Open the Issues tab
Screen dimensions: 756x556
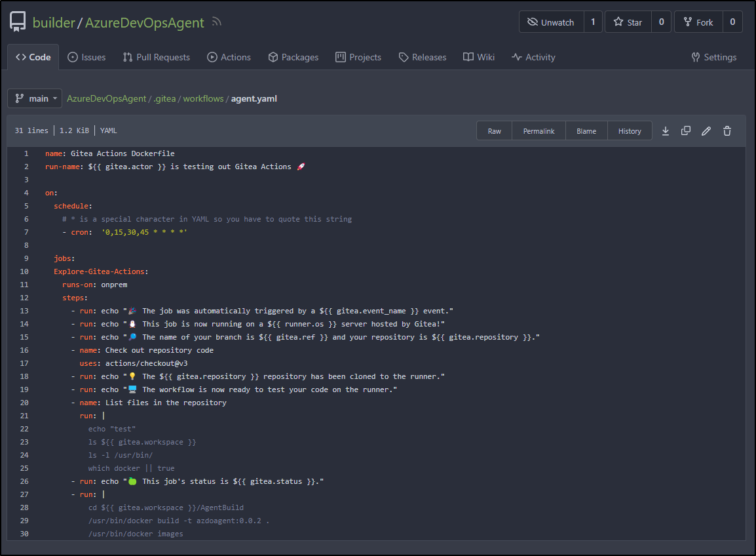coord(86,57)
